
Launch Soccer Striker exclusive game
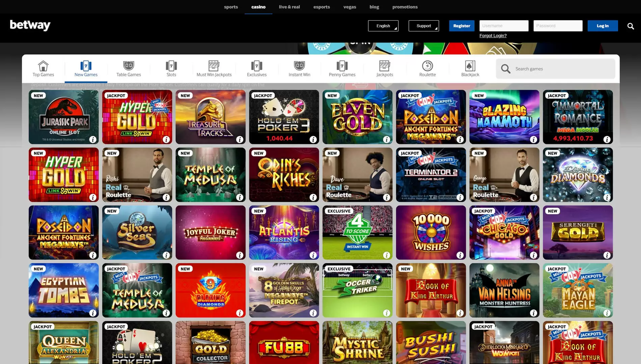(x=357, y=290)
